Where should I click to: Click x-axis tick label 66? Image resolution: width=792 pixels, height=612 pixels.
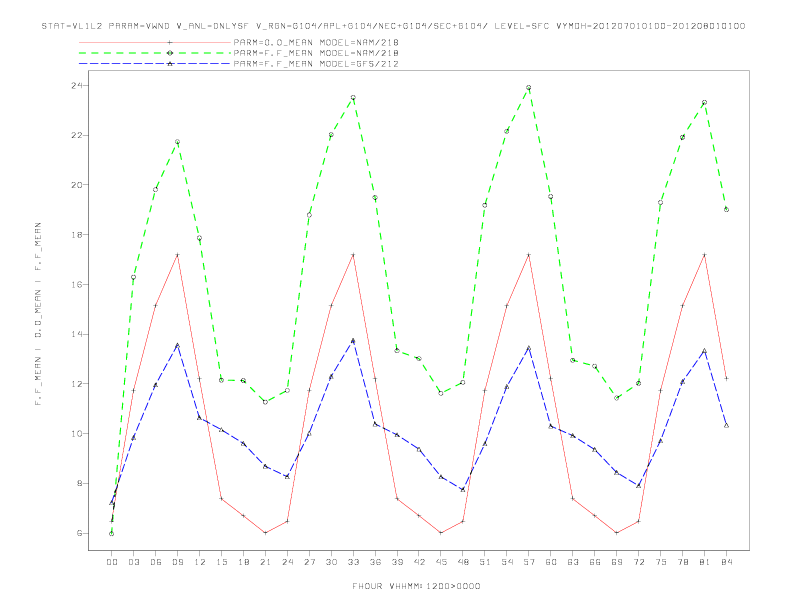coord(595,562)
